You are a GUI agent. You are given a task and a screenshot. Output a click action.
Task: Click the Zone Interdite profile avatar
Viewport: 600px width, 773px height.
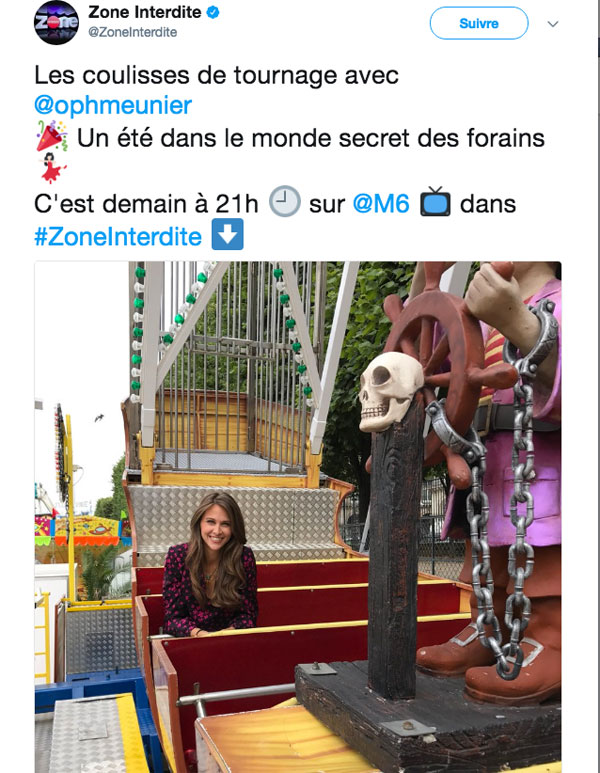[56, 23]
